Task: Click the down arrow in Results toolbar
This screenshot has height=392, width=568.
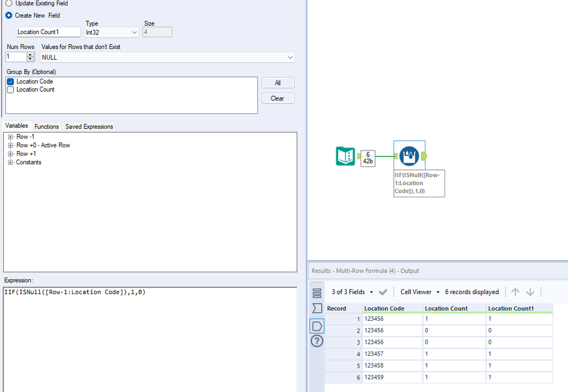Action: 530,292
